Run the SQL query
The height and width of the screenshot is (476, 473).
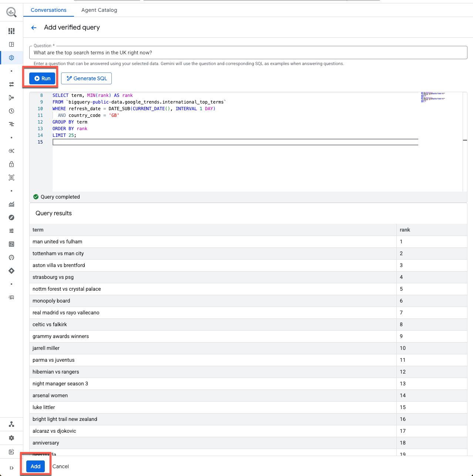42,78
